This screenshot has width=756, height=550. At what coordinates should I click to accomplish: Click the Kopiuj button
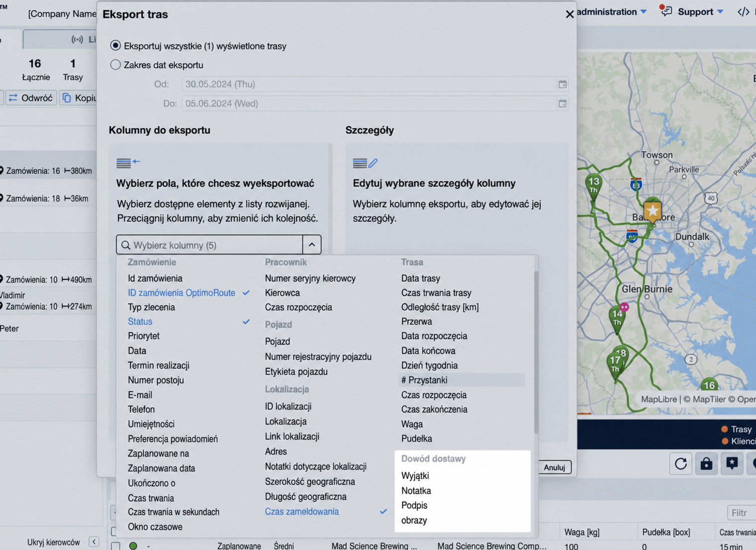(x=79, y=98)
